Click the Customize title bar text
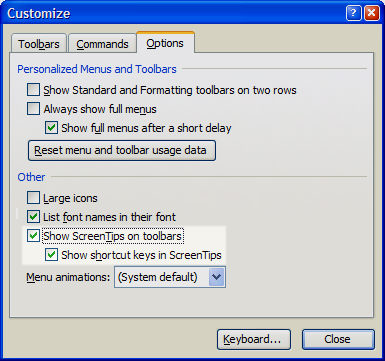The width and height of the screenshot is (385, 361). click(39, 14)
